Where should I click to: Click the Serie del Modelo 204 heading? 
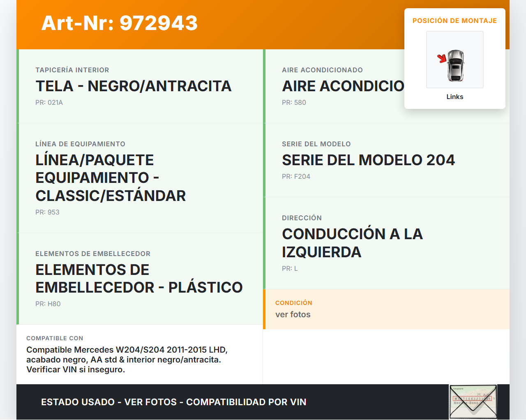pos(368,160)
